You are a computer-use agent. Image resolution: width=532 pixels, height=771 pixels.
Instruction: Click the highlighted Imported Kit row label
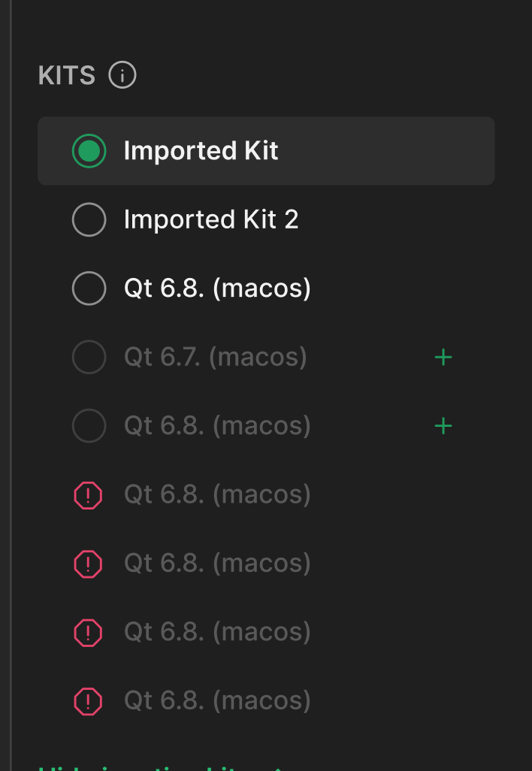(201, 151)
